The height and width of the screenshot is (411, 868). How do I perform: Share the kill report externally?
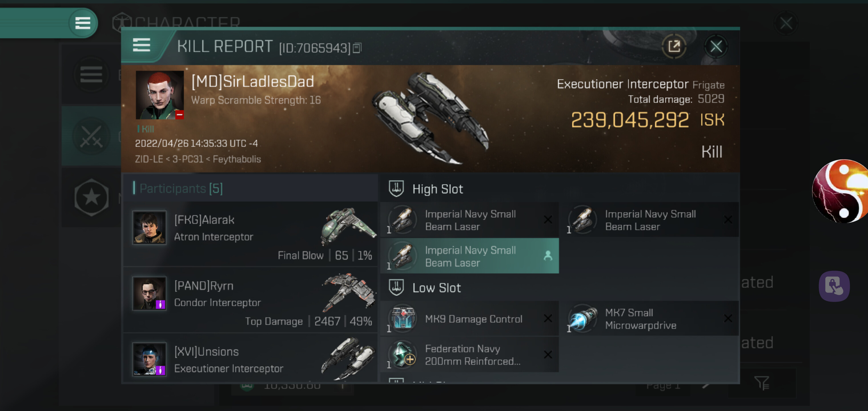click(674, 46)
